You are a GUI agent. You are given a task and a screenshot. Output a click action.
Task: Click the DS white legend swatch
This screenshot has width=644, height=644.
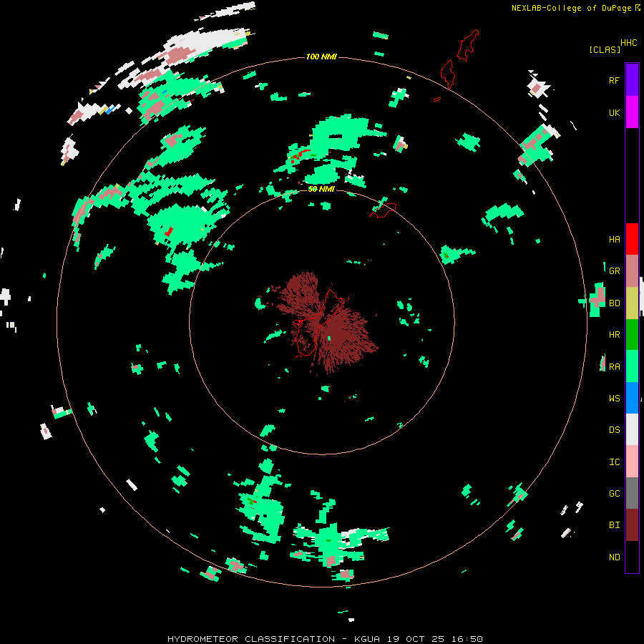click(632, 429)
